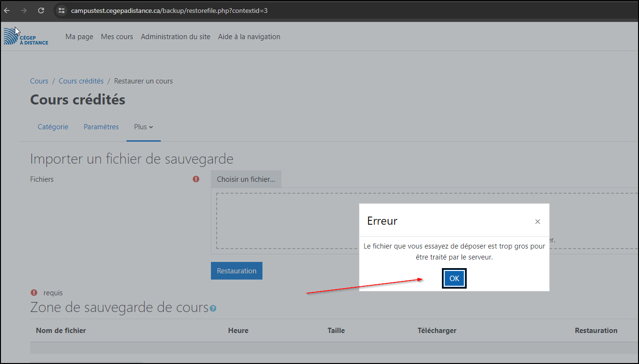Go to Mes cours menu item
Image resolution: width=639 pixels, height=364 pixels.
click(x=117, y=37)
